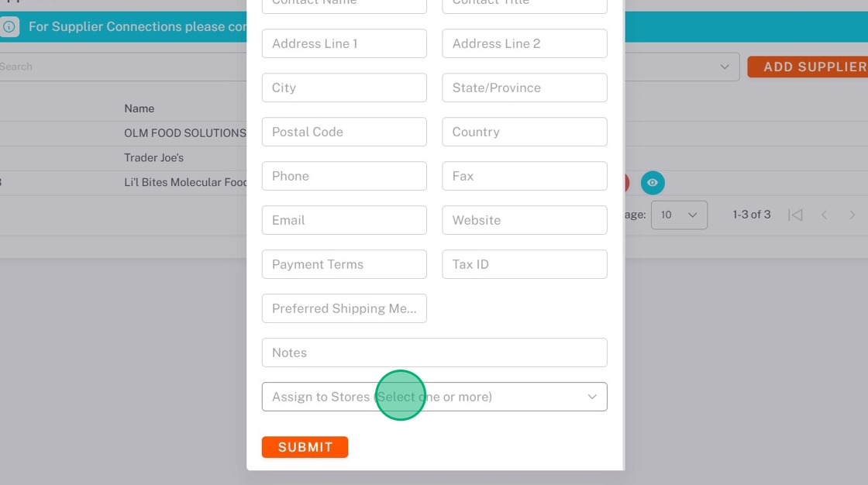This screenshot has height=485, width=868.
Task: Click the Tax ID input
Action: [x=524, y=264]
